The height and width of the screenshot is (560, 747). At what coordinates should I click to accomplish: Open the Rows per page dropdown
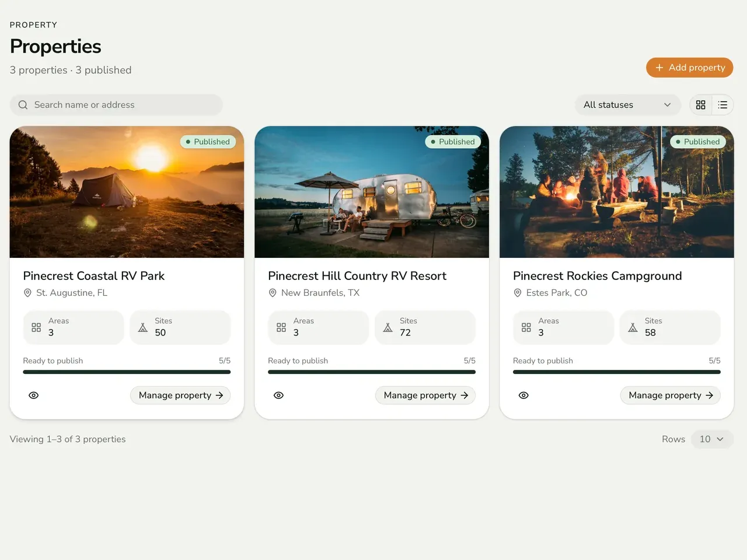712,439
